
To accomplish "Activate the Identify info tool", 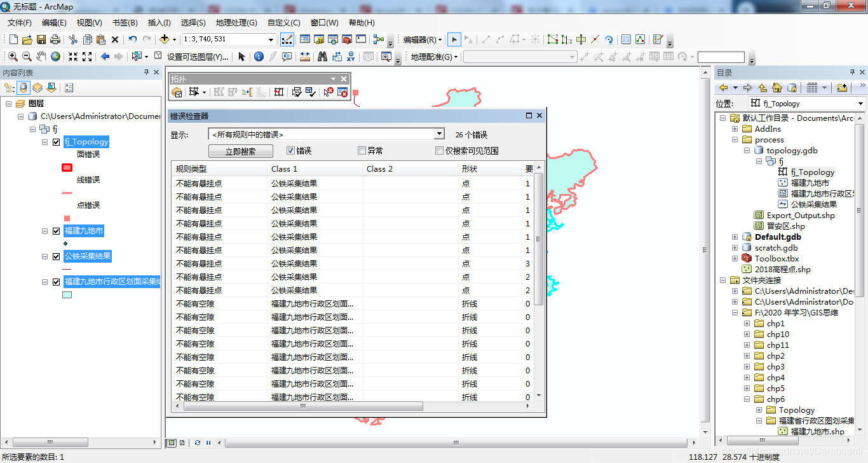I will tap(259, 57).
